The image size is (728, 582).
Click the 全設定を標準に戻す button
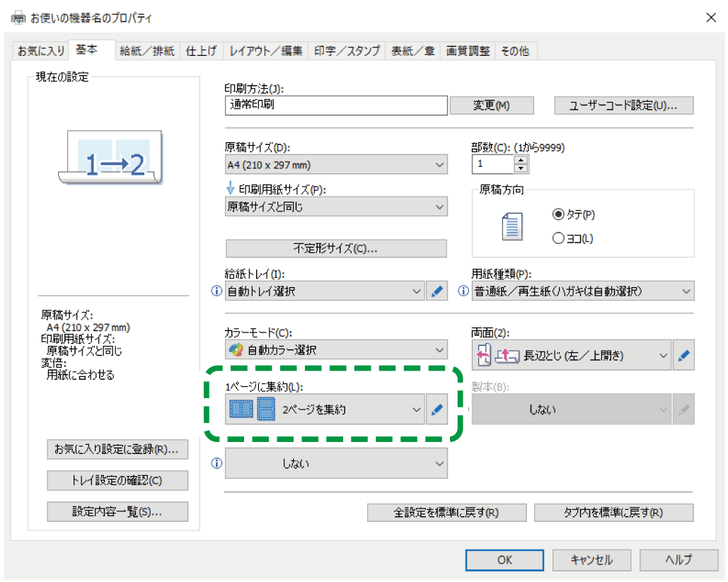(x=446, y=513)
